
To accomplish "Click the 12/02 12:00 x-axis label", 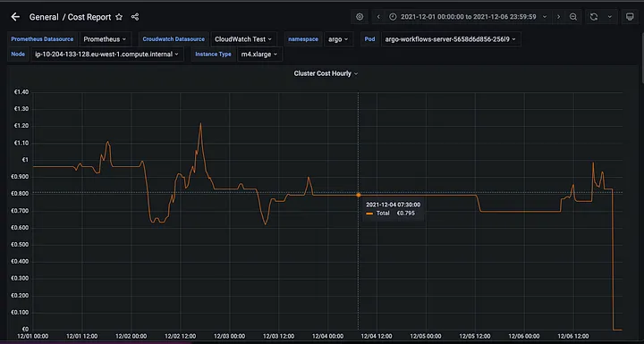I will click(x=181, y=336).
